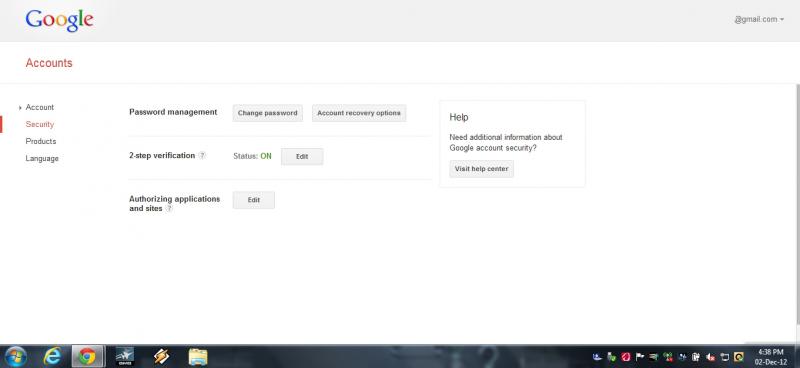Click the Accounts heading link
Viewport: 800px width, 368px height.
click(x=49, y=63)
